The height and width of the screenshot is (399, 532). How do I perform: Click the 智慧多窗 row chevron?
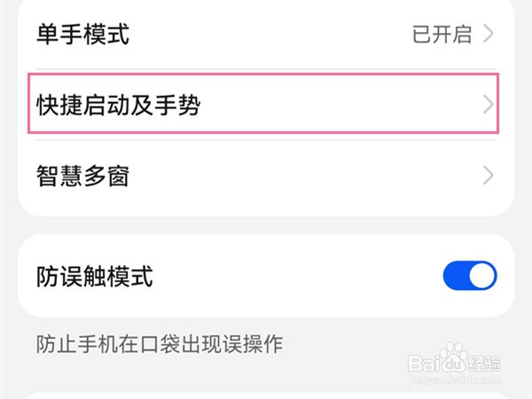tap(488, 176)
